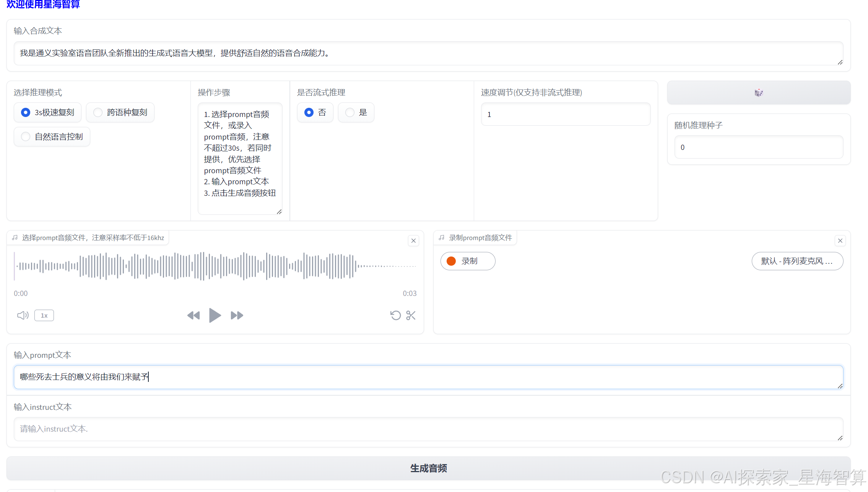868x492 pixels.
Task: Select the 跨语种复刻 inference mode
Action: tap(98, 112)
